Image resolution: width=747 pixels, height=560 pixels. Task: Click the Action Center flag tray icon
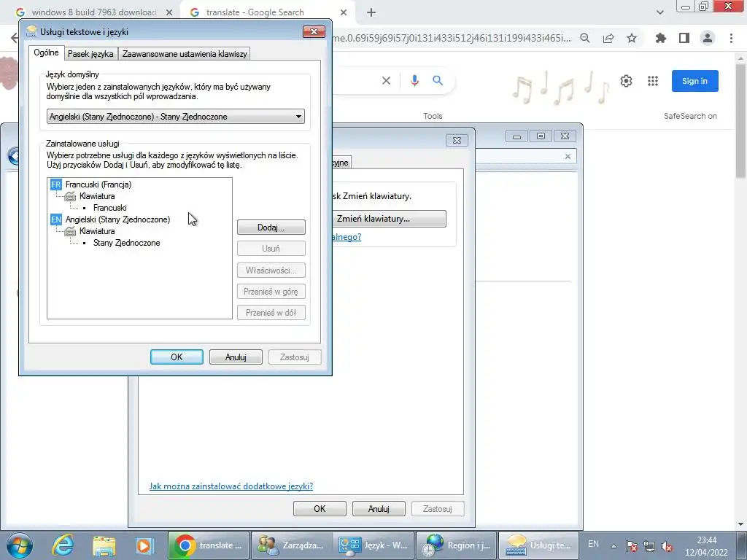pyautogui.click(x=631, y=546)
